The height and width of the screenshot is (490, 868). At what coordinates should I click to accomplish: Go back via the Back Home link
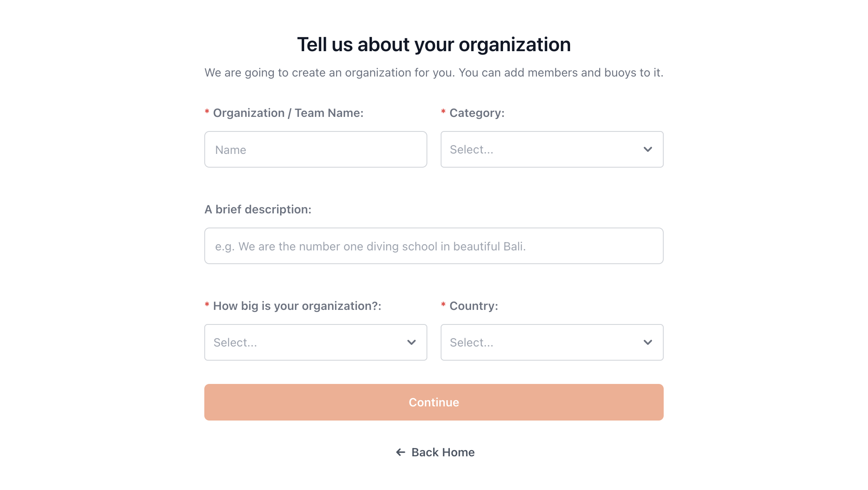(x=443, y=452)
